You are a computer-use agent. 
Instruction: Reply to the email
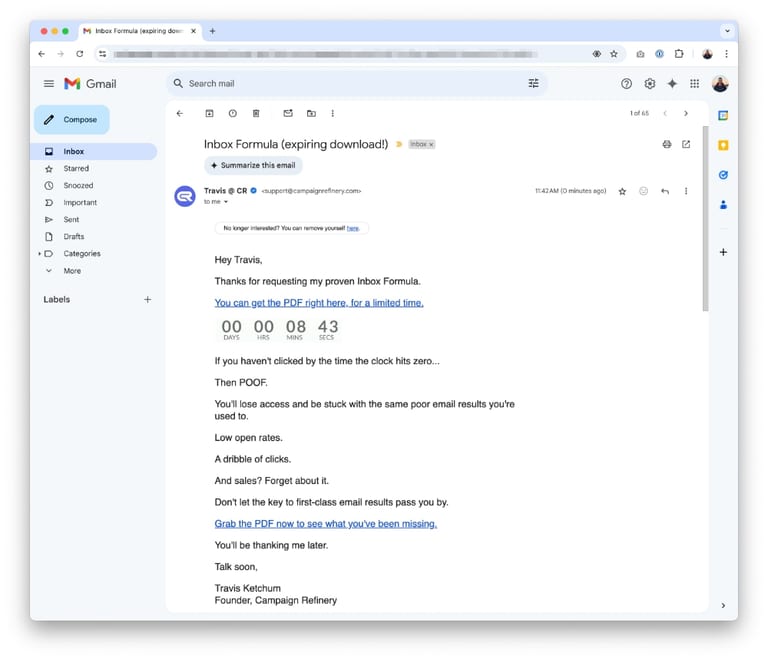[x=665, y=191]
